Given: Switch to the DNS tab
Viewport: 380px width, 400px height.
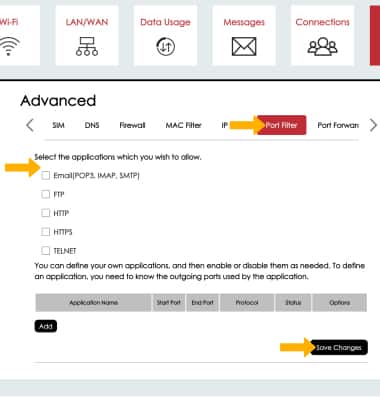Looking at the screenshot, I should (92, 125).
